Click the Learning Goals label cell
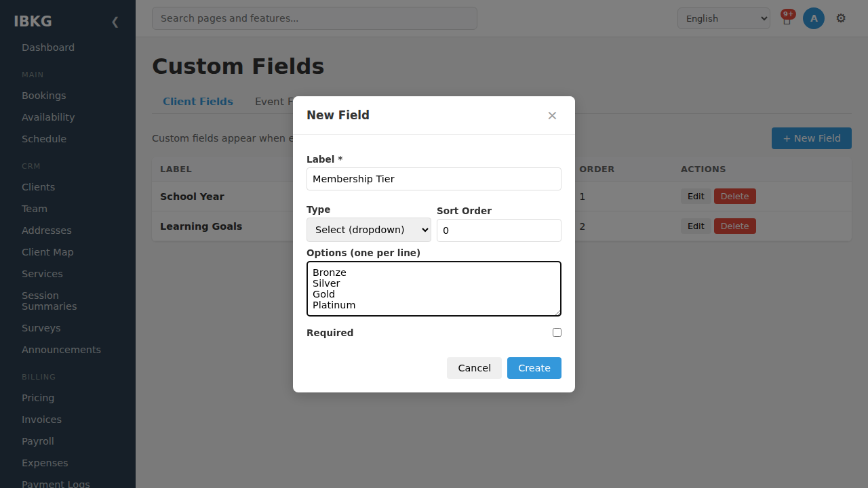The height and width of the screenshot is (488, 868). pos(201,226)
